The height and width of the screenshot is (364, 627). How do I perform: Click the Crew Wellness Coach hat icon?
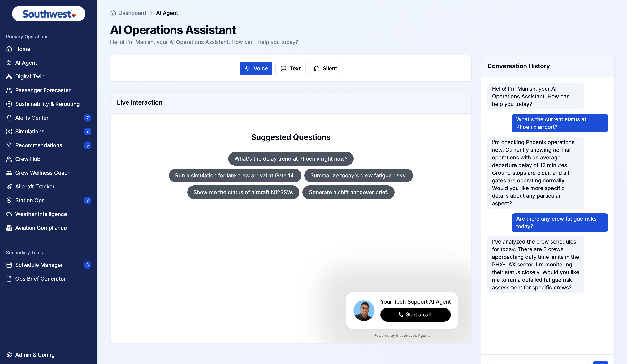coord(9,173)
